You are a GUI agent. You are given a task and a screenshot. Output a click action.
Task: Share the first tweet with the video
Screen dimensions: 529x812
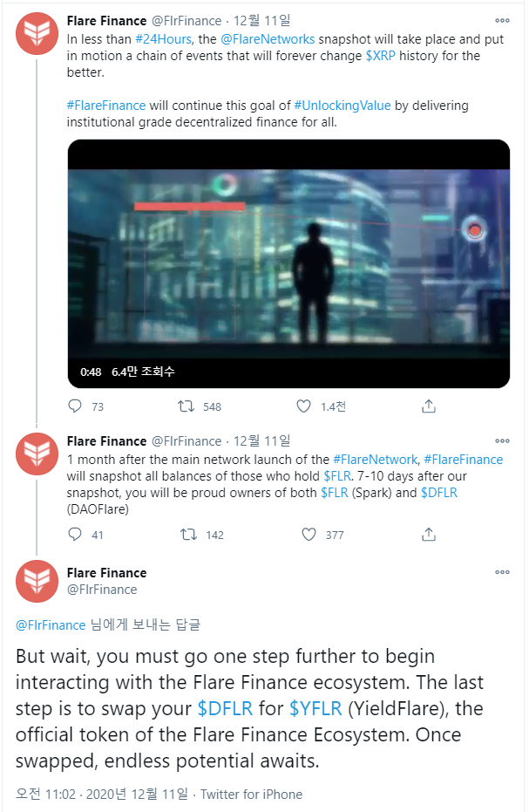[429, 406]
